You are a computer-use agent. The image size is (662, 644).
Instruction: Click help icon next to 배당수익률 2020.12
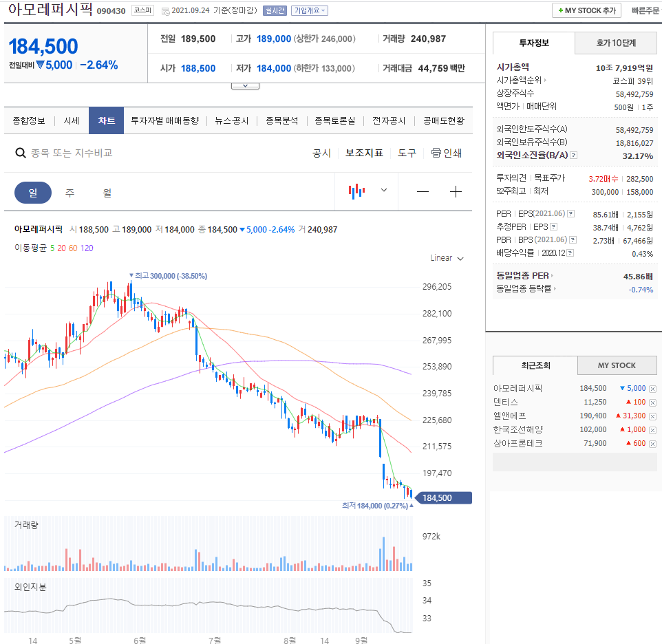570,253
